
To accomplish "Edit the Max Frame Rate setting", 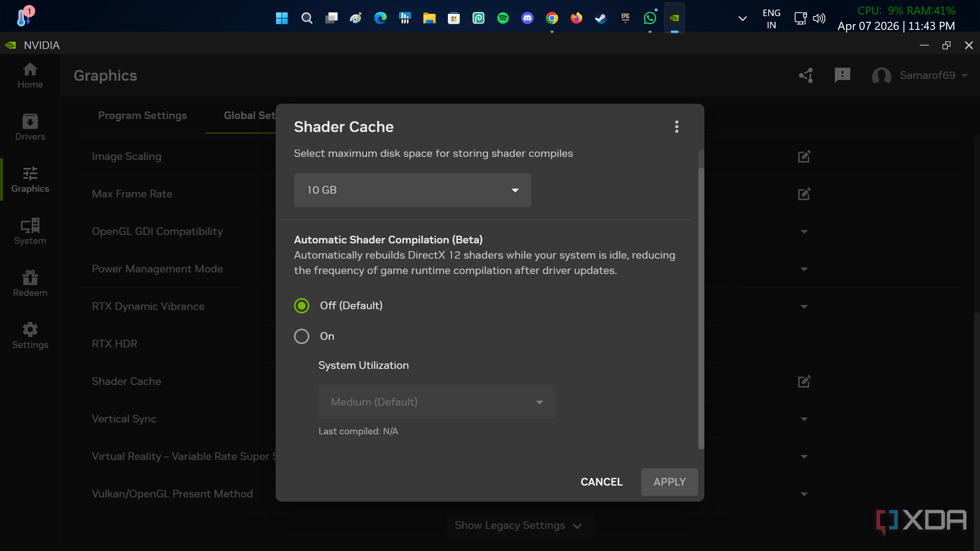I will [804, 194].
